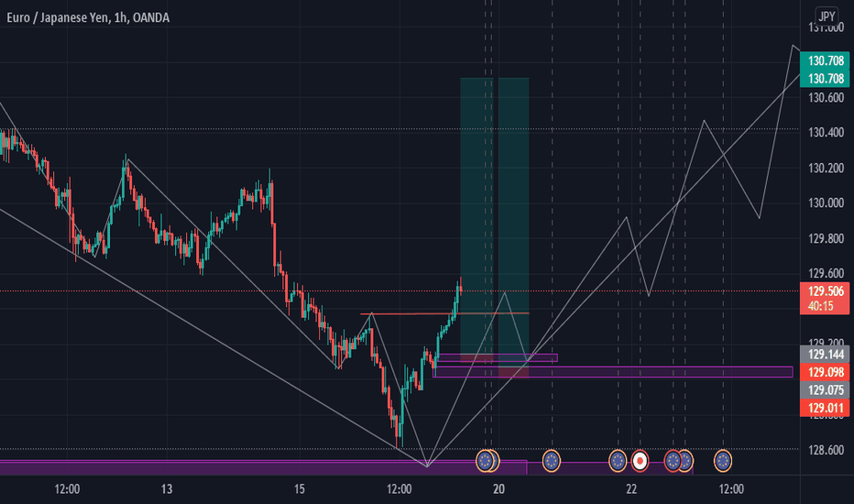Open the EU event icon directly left of the Japan flag icon
Image resolution: width=854 pixels, height=504 pixels.
point(618,461)
